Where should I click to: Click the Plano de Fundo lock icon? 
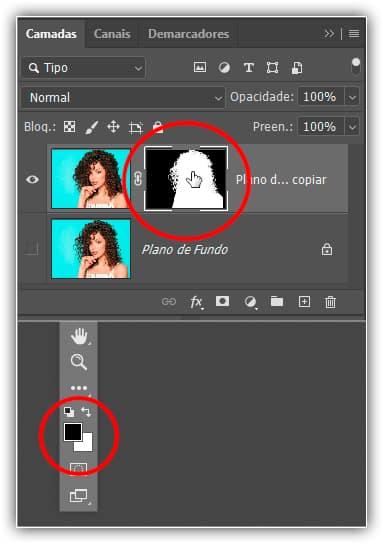pos(327,249)
